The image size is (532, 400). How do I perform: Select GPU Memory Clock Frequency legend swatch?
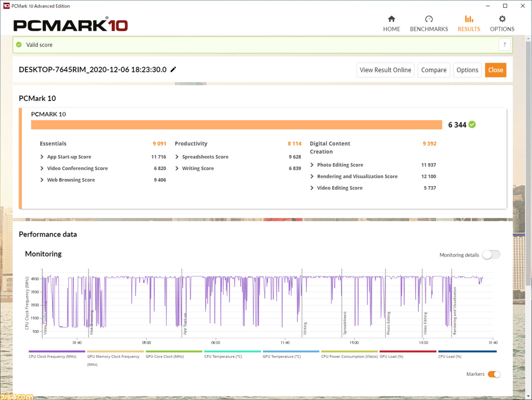[x=116, y=351]
